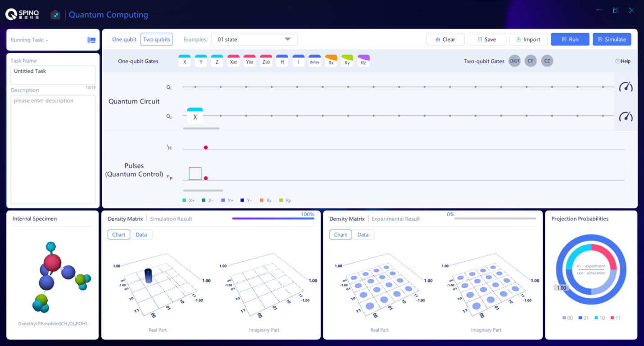The height and width of the screenshot is (346, 644).
Task: Run the experiment
Action: tap(570, 40)
